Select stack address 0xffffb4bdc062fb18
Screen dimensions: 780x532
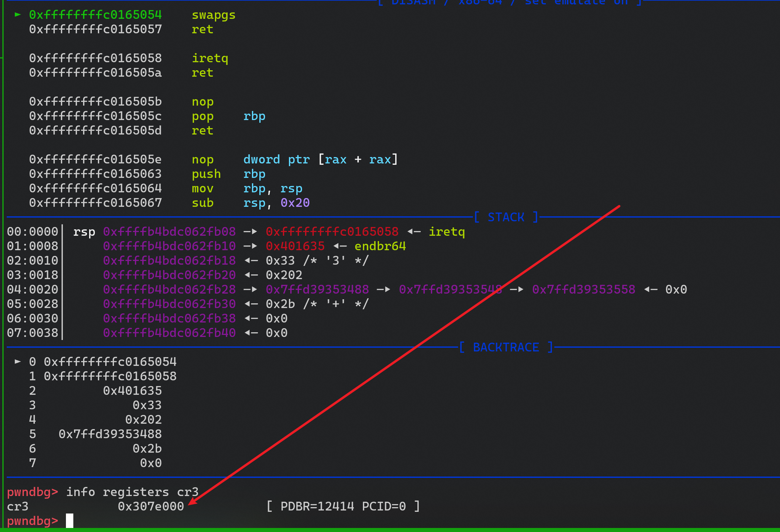click(x=169, y=261)
